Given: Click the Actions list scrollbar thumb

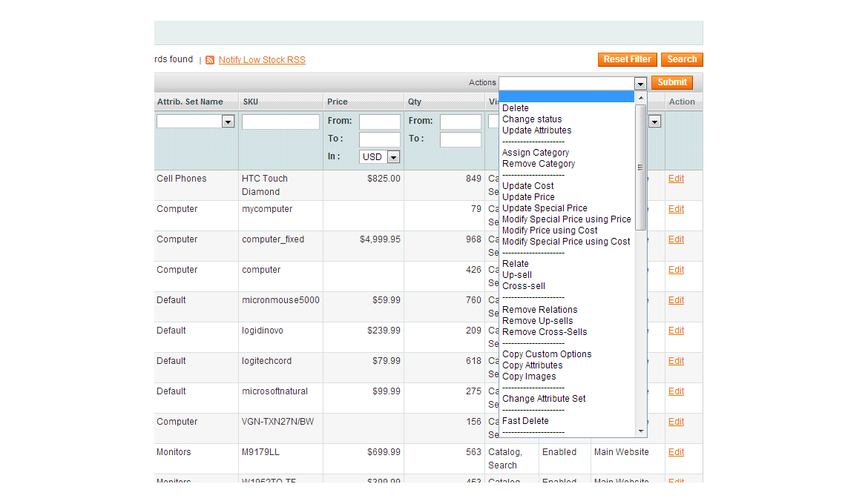Looking at the screenshot, I should (640, 167).
